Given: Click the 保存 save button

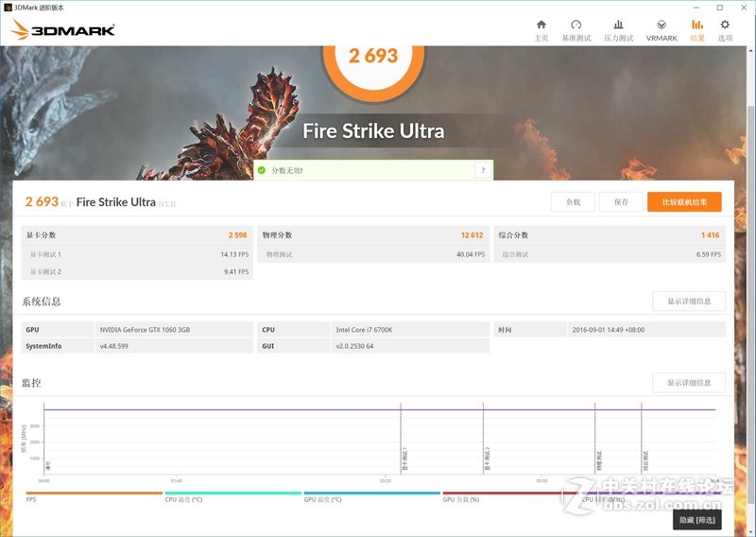Looking at the screenshot, I should [x=621, y=202].
